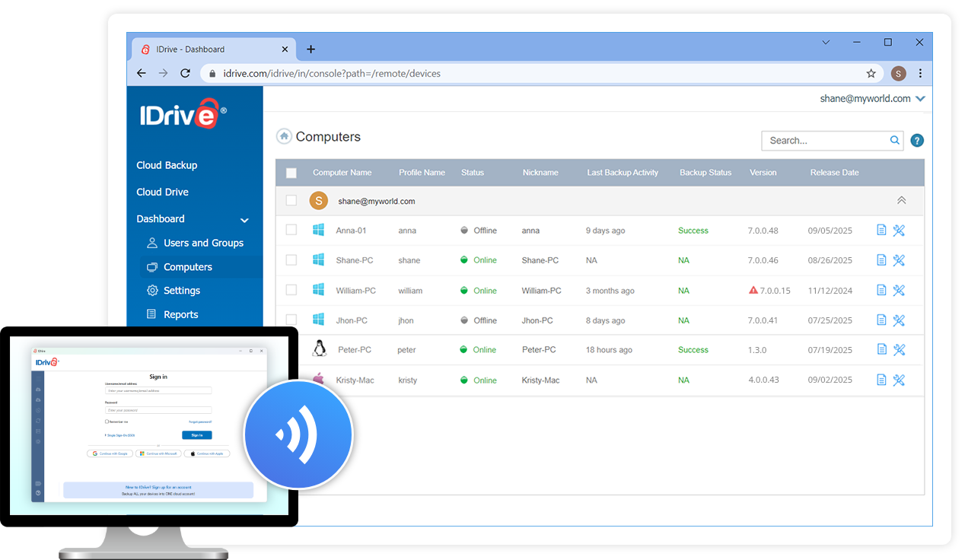Tick the select-all checkbox in the table header
Screen dimensions: 965x560
coord(291,173)
